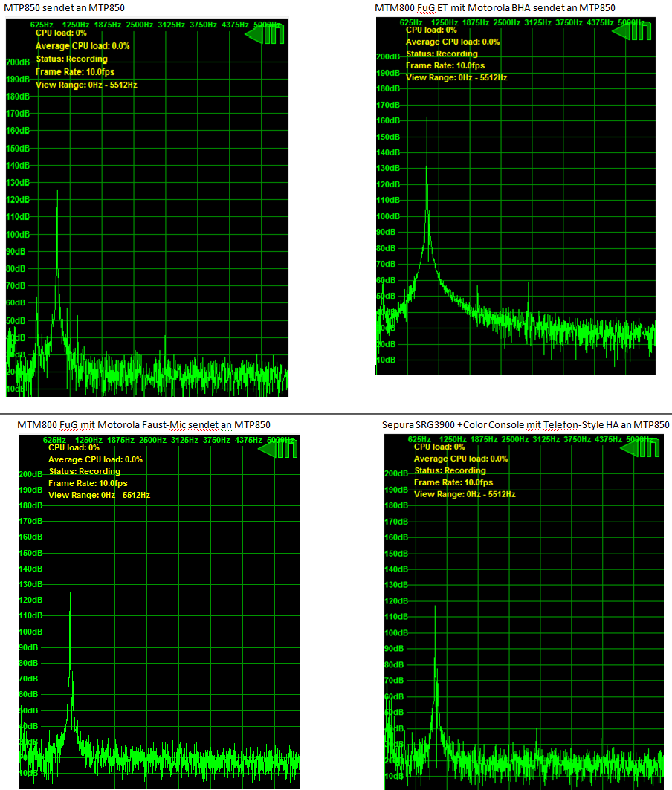Image resolution: width=672 pixels, height=790 pixels.
Task: Click the 3750Hz axis label in Sepura chart
Action: tap(575, 439)
